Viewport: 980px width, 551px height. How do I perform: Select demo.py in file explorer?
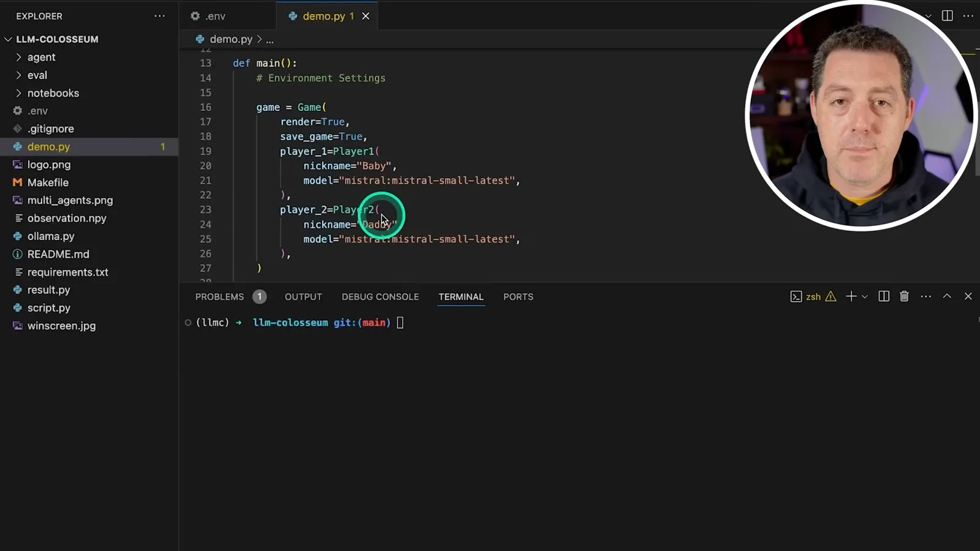[x=89, y=146]
